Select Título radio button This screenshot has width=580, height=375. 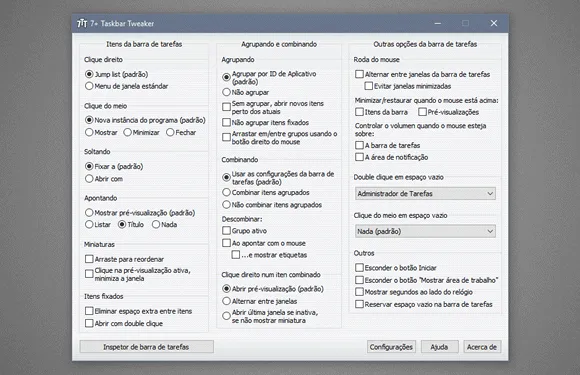tap(122, 224)
